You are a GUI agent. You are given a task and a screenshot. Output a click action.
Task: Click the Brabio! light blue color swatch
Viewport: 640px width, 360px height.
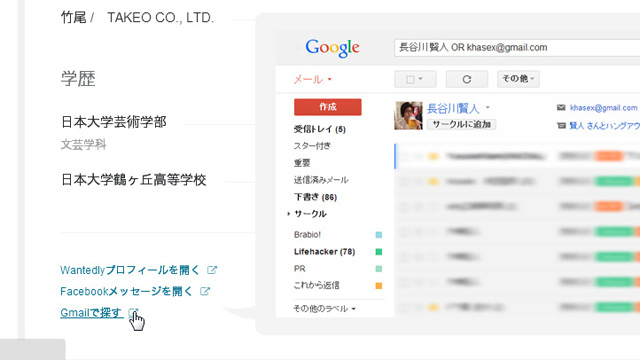tap(379, 235)
